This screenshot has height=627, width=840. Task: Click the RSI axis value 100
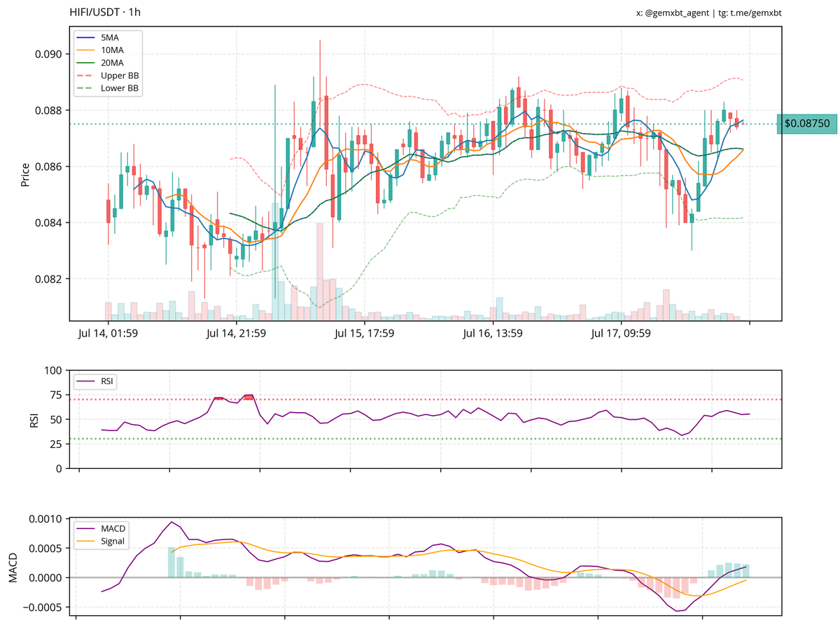[x=54, y=370]
